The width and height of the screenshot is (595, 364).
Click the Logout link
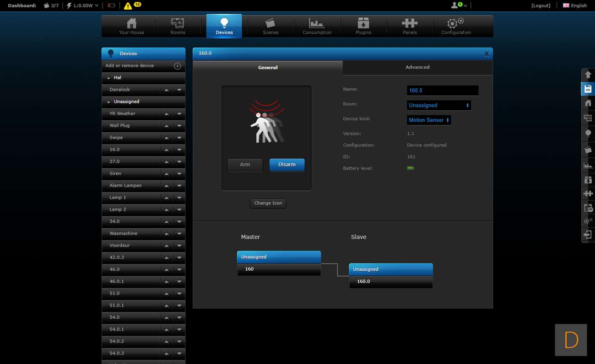pos(541,5)
